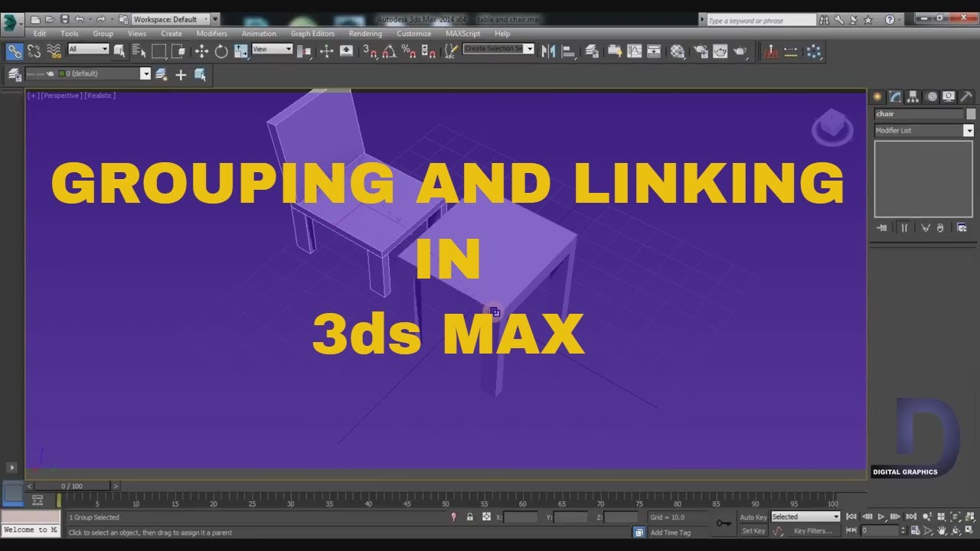Viewport: 980px width, 551px height.
Task: Click Add Time Tag
Action: click(670, 533)
